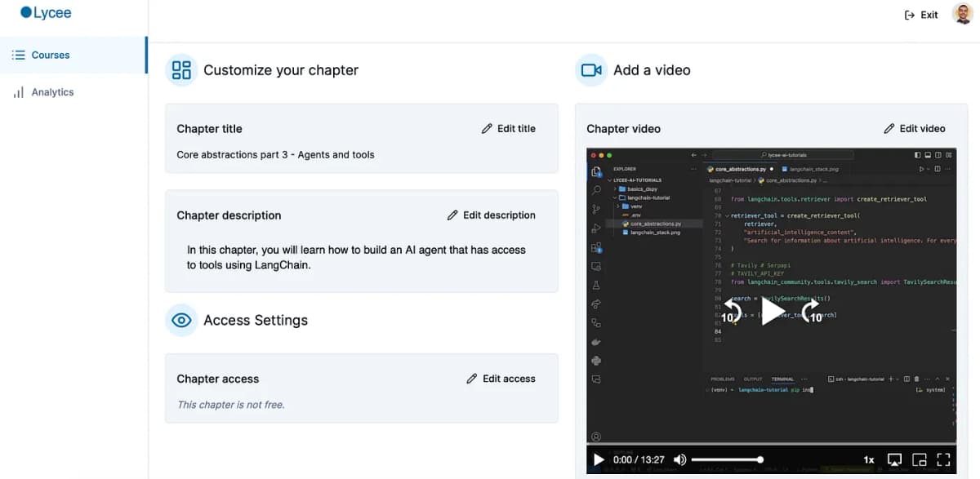Mute the video with the speaker icon
The height and width of the screenshot is (479, 980).
click(x=679, y=459)
